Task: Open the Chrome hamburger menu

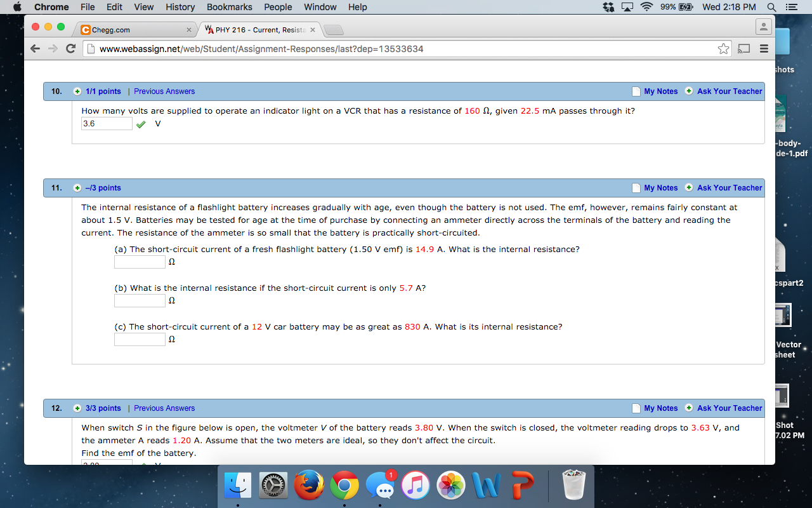Action: [x=764, y=49]
